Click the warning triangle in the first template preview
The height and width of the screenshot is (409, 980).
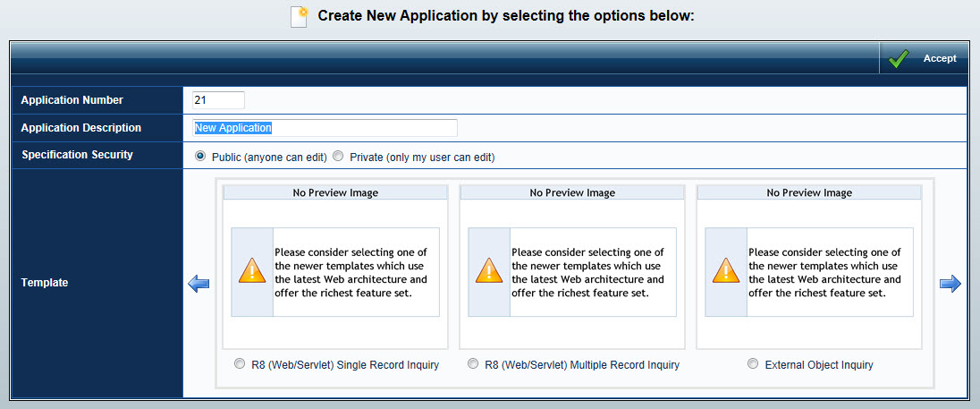pos(252,272)
